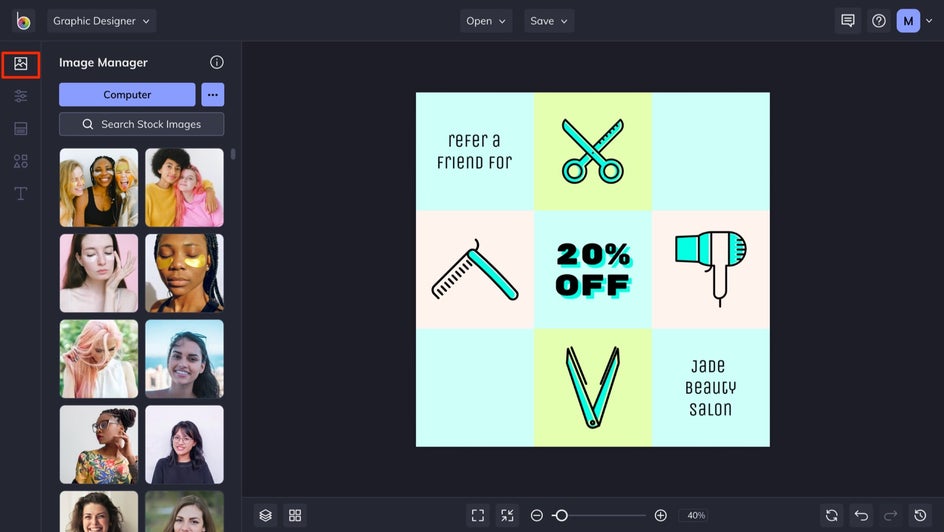The height and width of the screenshot is (532, 944).
Task: Select the woman in floral top thumbnail
Action: click(99, 444)
